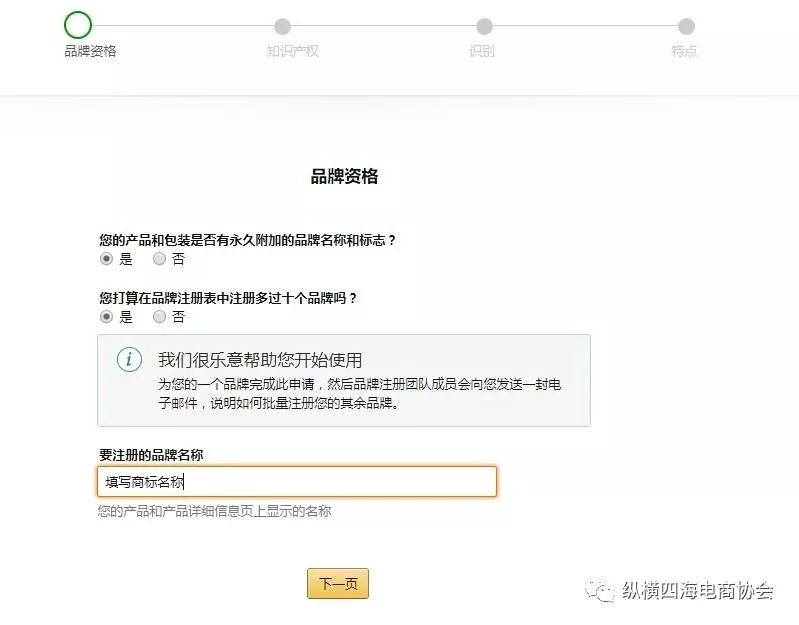The height and width of the screenshot is (625, 799).
Task: Select 否 for registering over ten brands
Action: 159,317
